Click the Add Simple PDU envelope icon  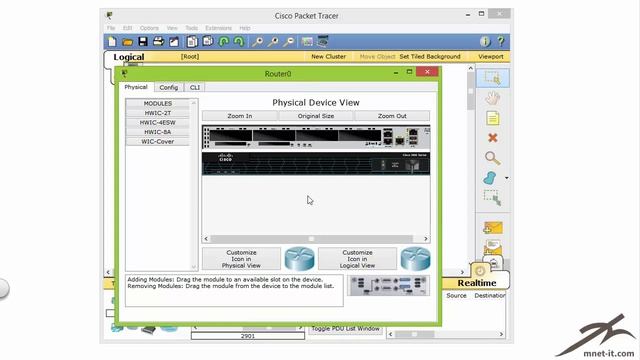pos(493,228)
